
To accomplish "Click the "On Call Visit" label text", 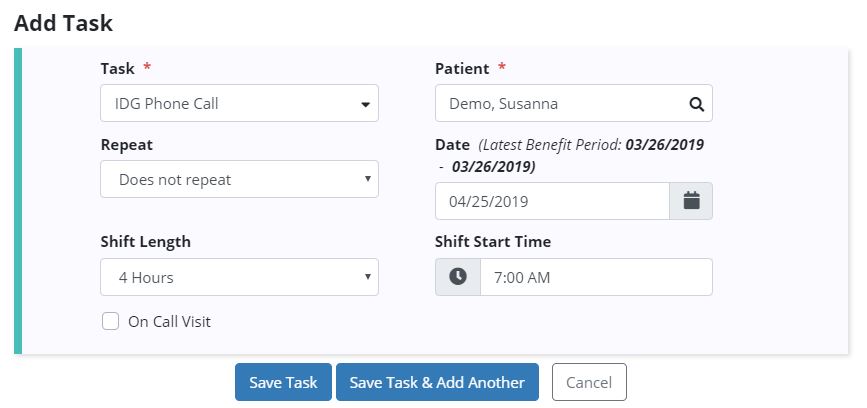I will (x=169, y=322).
